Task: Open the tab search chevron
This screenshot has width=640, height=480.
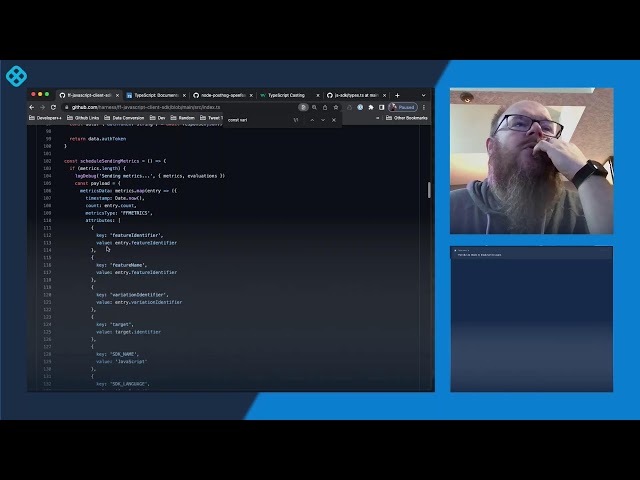Action: [424, 95]
